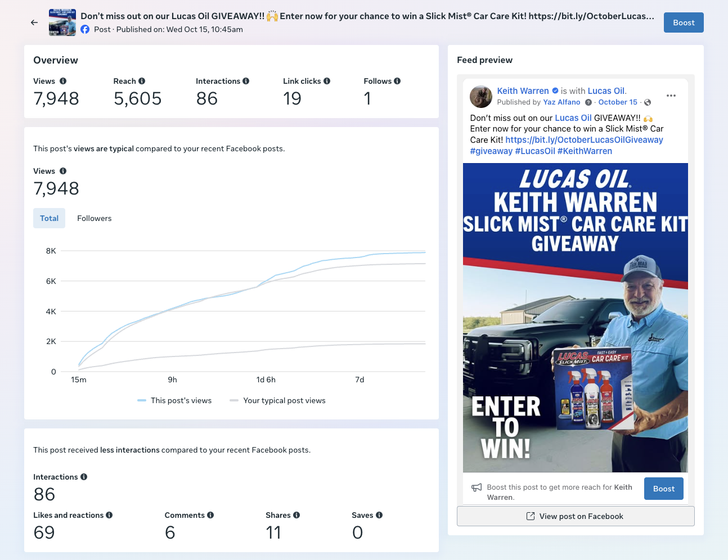This screenshot has width=728, height=560.
Task: Click the 15m label on the chart axis
Action: click(x=79, y=380)
